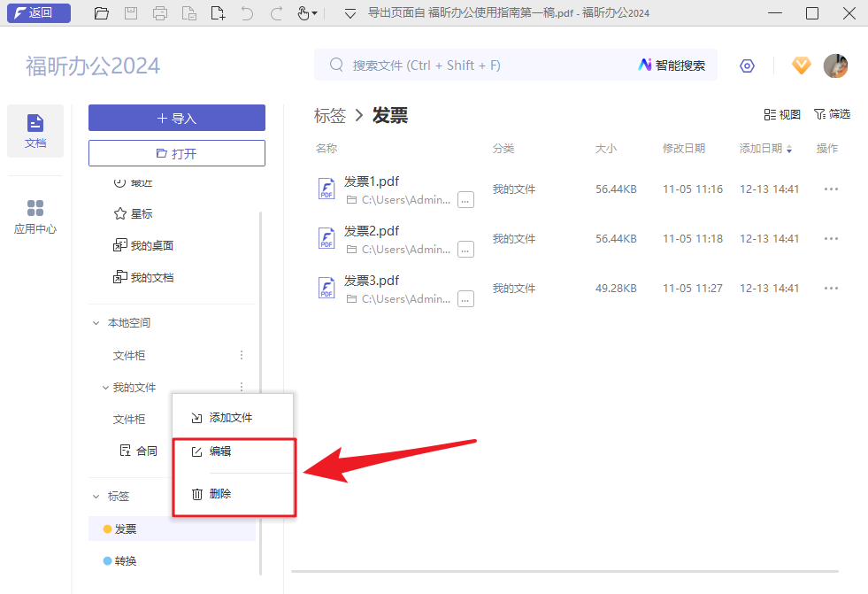Collapse the 本地空间 tree section
868x594 pixels.
(96, 322)
